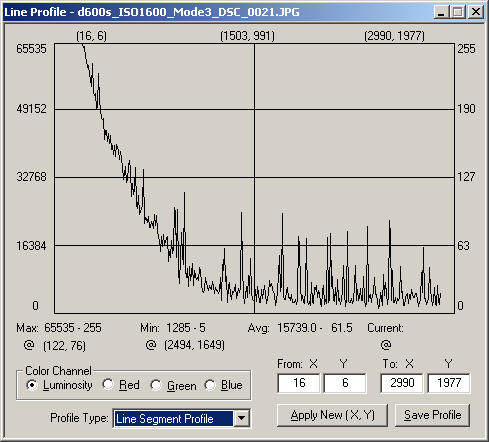Click the Save Profile button

432,415
